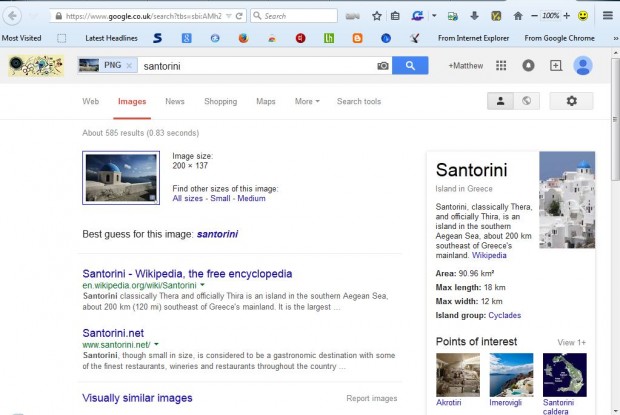Click the zoom out minus button
This screenshot has width=620, height=415.
(x=534, y=16)
